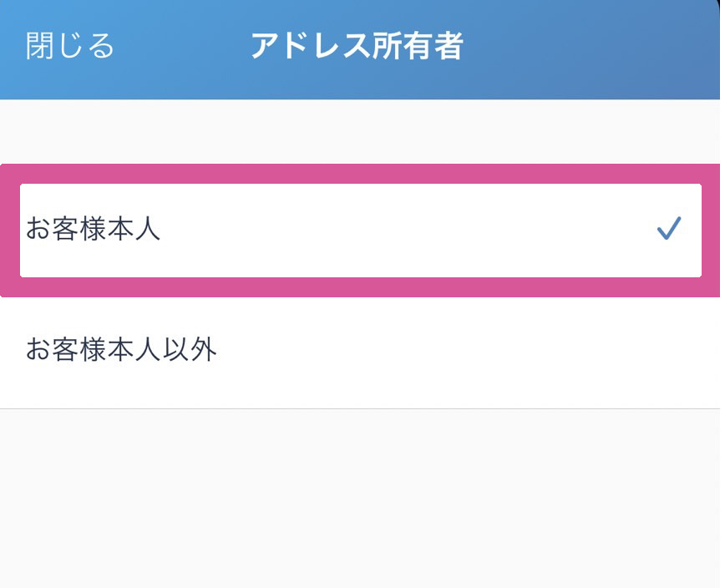Image resolution: width=725 pixels, height=588 pixels.
Task: Click the pink border's left edge
Action: coord(9,230)
